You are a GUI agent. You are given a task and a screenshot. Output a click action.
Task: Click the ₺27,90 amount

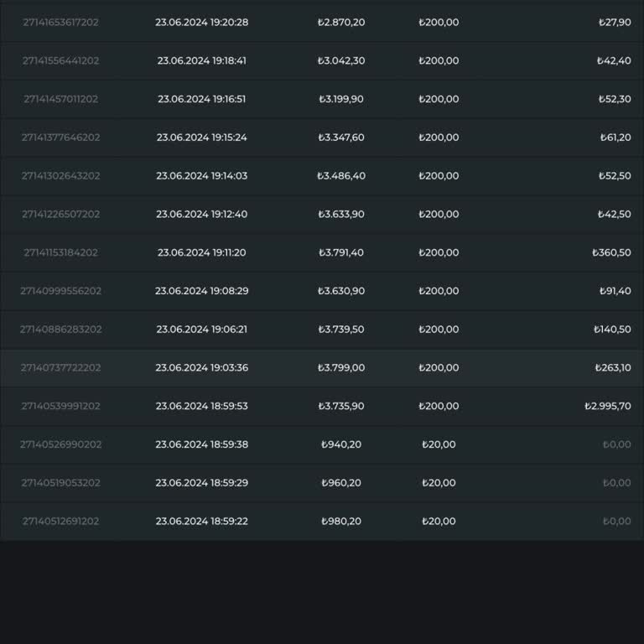coord(615,23)
